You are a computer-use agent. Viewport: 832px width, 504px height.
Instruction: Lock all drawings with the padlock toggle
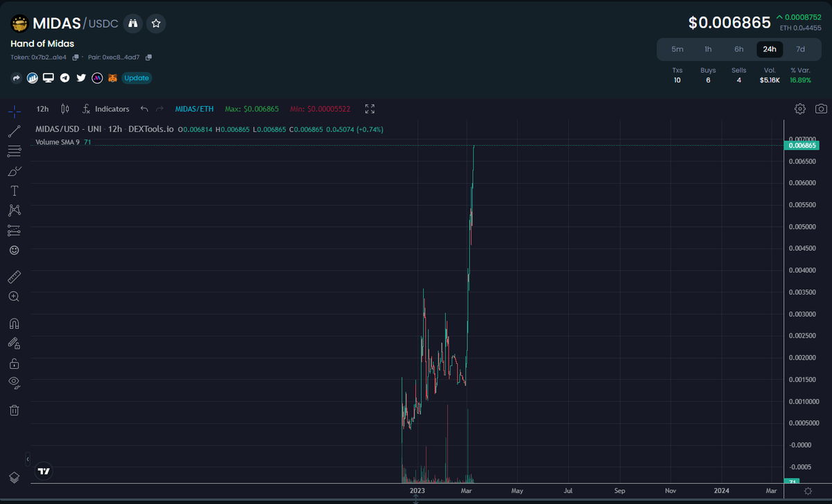click(x=14, y=363)
